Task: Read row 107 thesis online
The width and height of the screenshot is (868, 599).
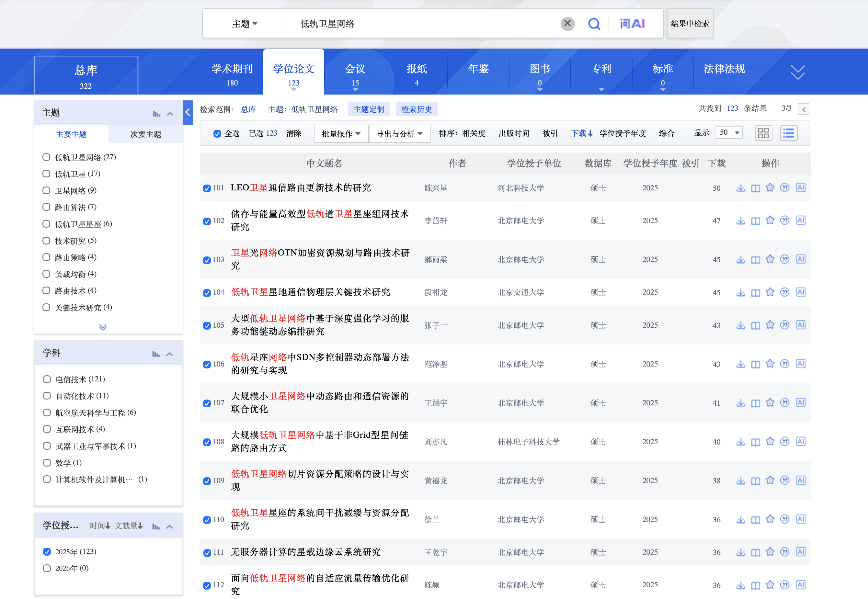Action: pyautogui.click(x=755, y=403)
